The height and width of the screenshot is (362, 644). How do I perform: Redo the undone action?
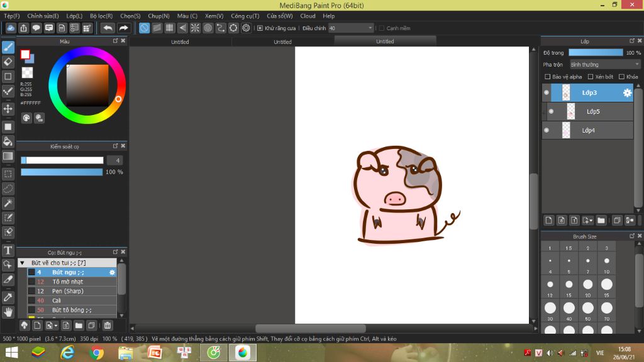(123, 28)
